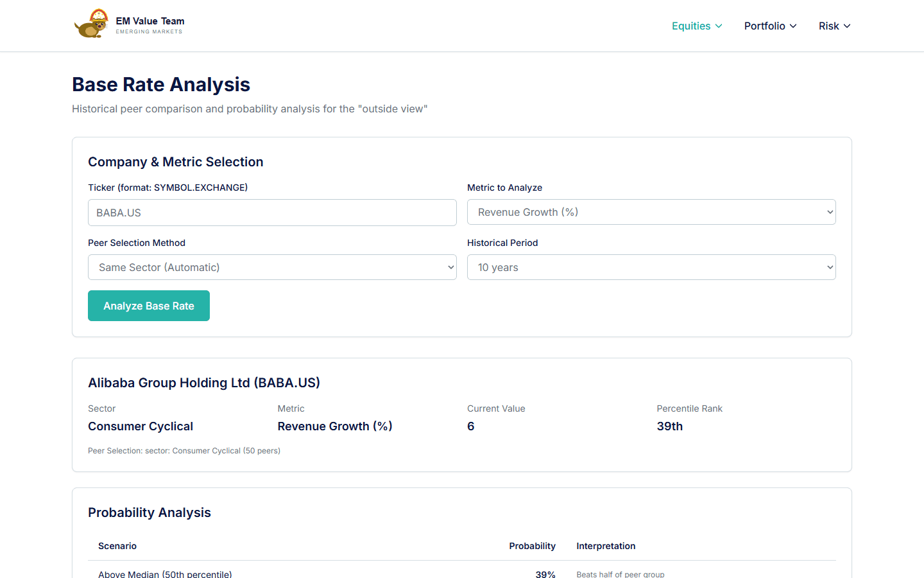Image resolution: width=924 pixels, height=578 pixels.
Task: Click the Probability column header
Action: tap(532, 546)
